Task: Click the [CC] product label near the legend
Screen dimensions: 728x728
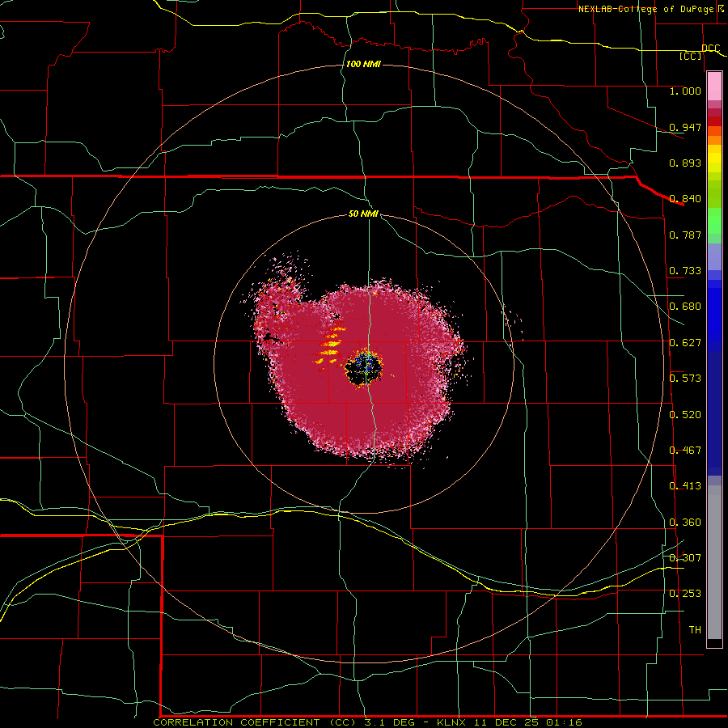Action: [x=691, y=56]
